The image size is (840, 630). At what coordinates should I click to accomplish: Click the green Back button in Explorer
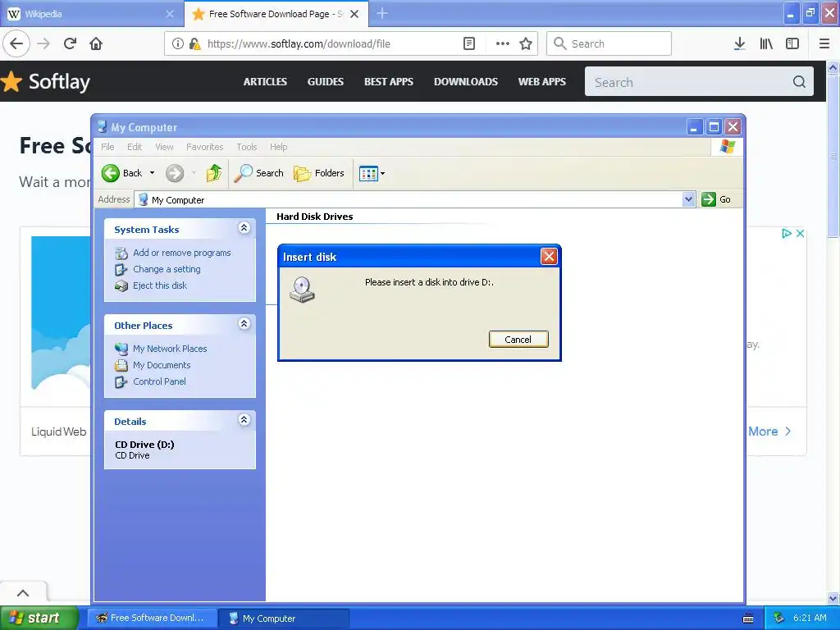(x=122, y=173)
